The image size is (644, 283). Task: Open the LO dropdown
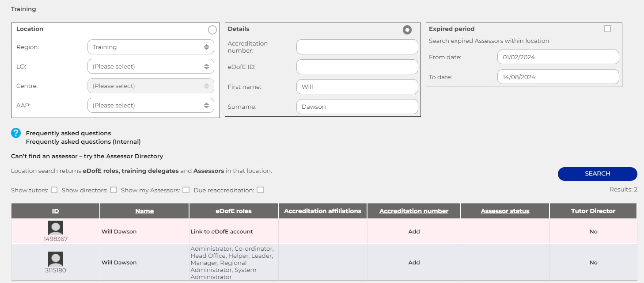(x=151, y=66)
